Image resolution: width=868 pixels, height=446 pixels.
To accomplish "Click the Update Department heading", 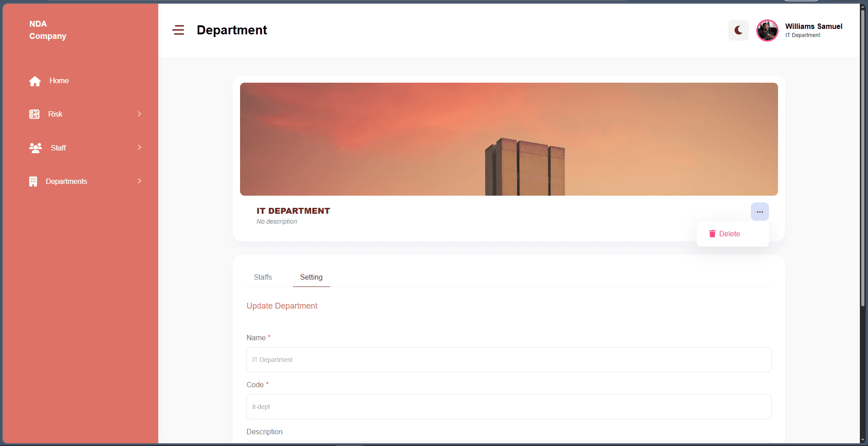I will pyautogui.click(x=282, y=306).
